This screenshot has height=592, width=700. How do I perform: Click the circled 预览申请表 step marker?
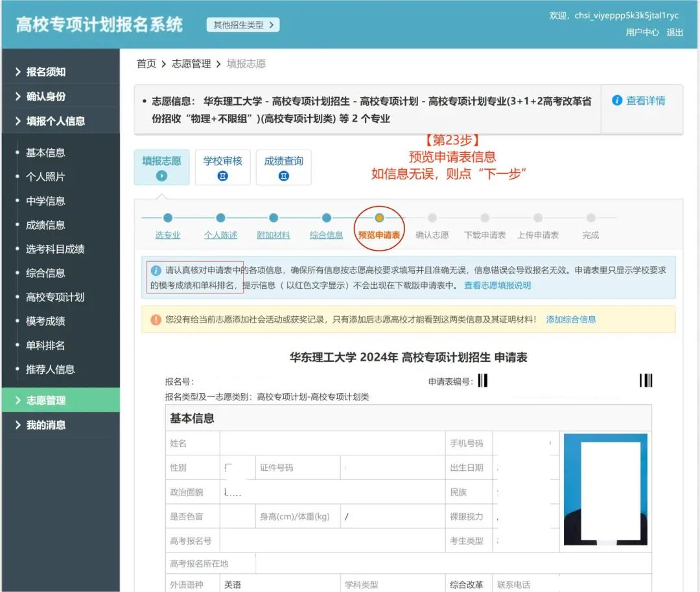click(379, 218)
